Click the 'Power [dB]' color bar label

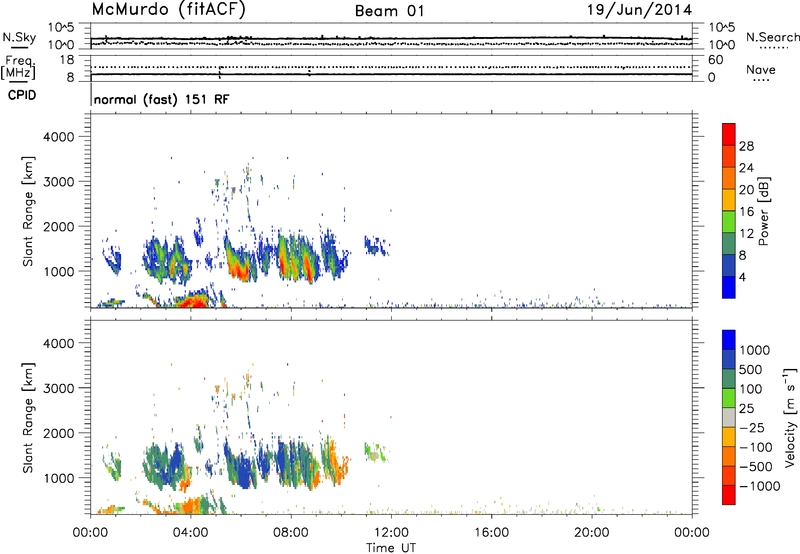(x=763, y=211)
